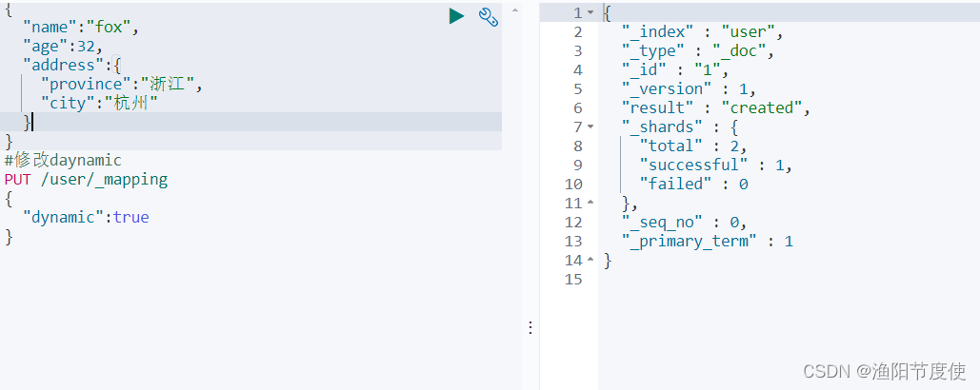Click the "_type" : "_doc" response line

pos(697,51)
